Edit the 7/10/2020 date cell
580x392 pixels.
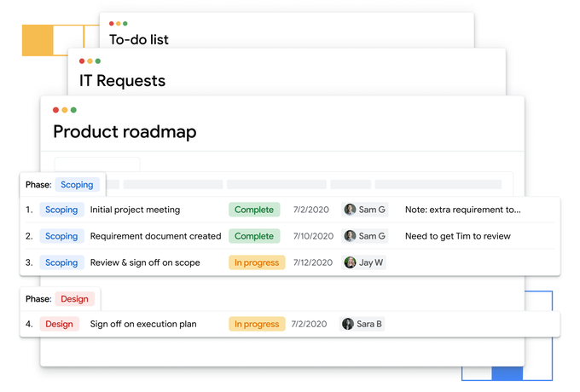(x=312, y=236)
